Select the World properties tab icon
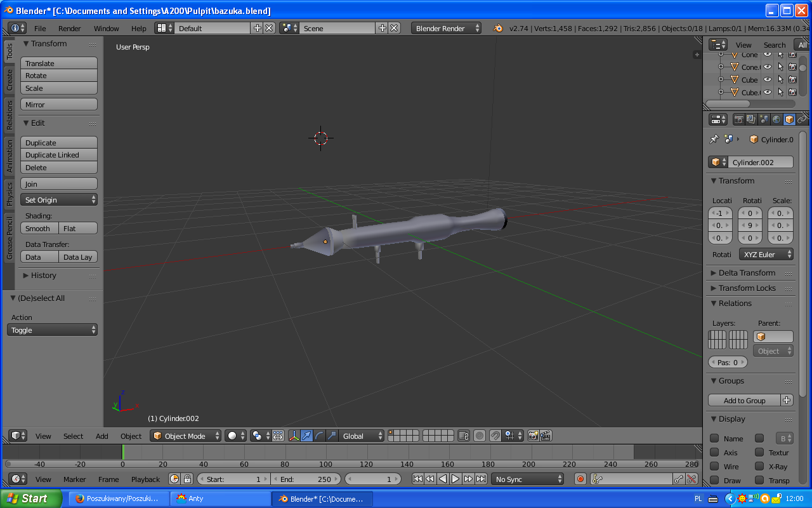The image size is (812, 508). click(x=776, y=119)
